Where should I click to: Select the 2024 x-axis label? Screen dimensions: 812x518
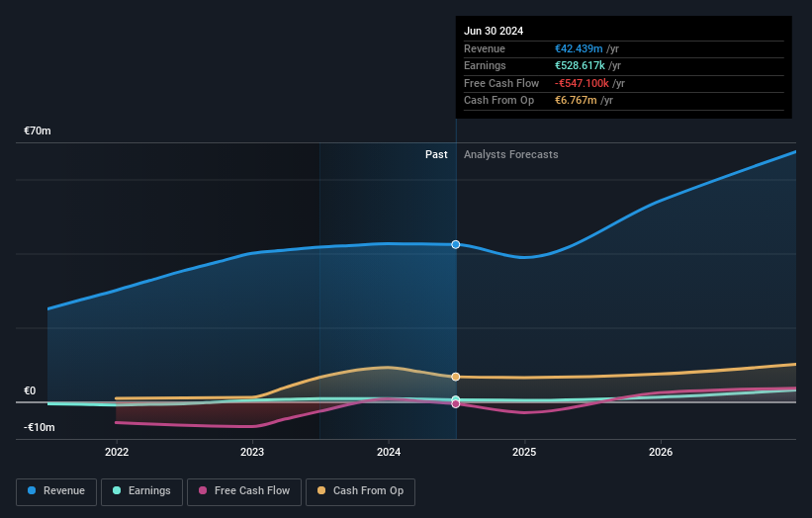(x=389, y=452)
